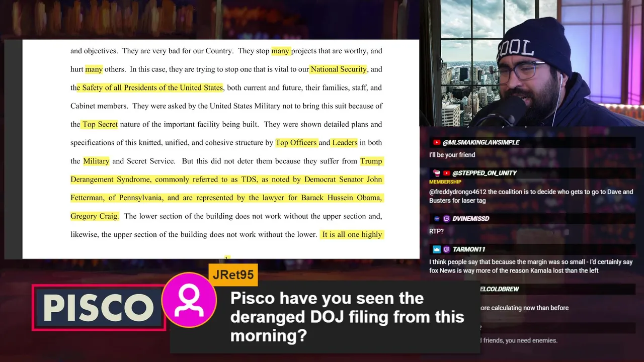The image size is (644, 362).
Task: Click the PISCO logo banner
Action: click(99, 308)
